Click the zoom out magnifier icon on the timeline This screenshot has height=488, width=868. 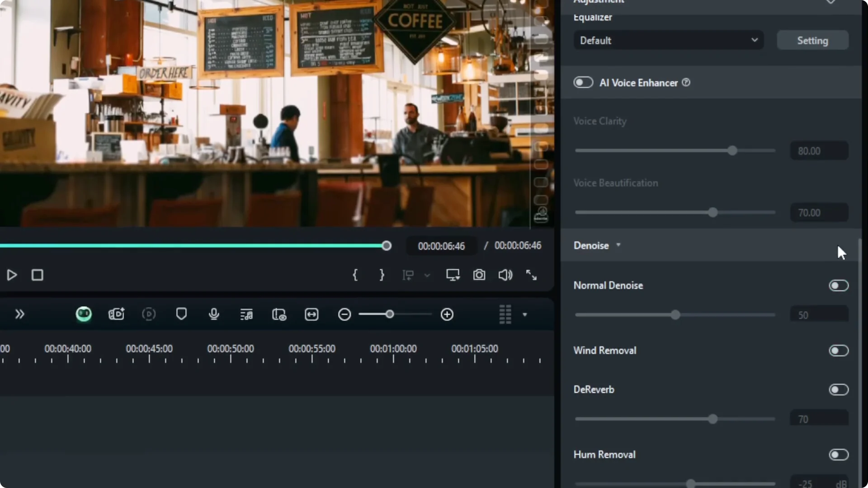click(344, 314)
